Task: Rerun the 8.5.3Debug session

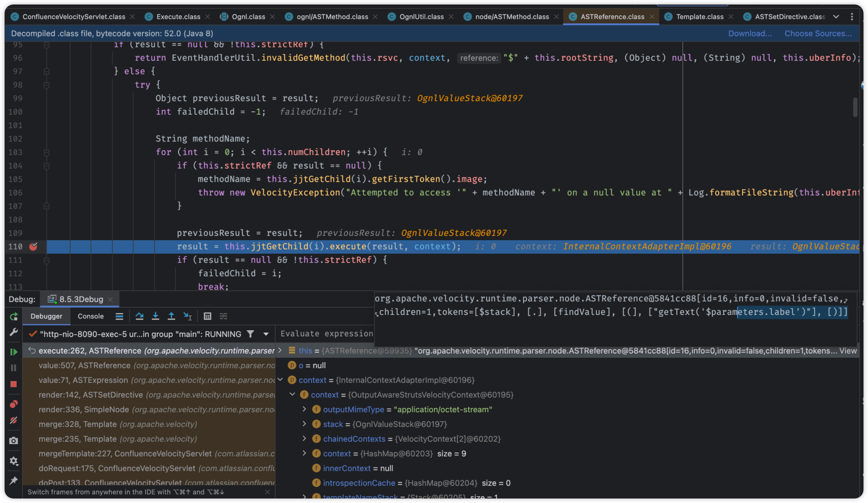Action: pos(14,317)
